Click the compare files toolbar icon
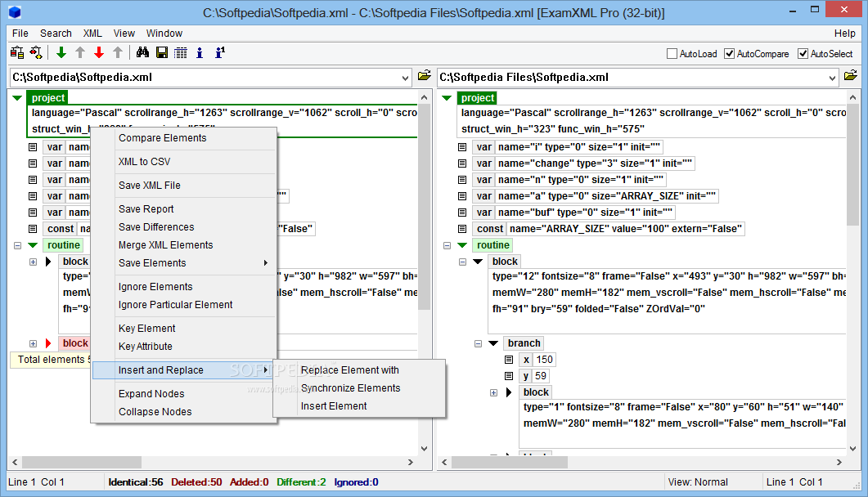Image resolution: width=868 pixels, height=497 pixels. pos(17,52)
